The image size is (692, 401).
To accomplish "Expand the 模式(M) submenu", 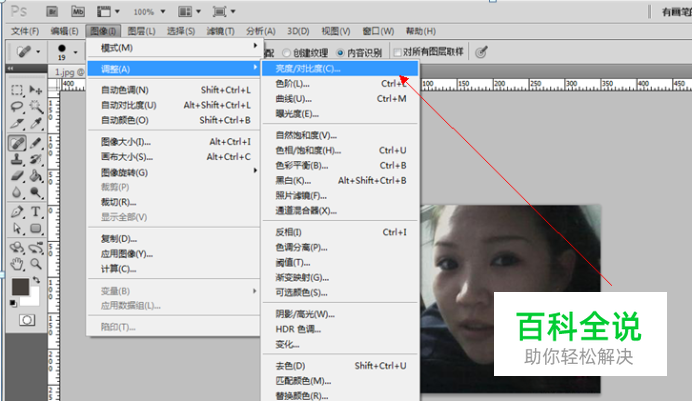I will click(x=173, y=47).
